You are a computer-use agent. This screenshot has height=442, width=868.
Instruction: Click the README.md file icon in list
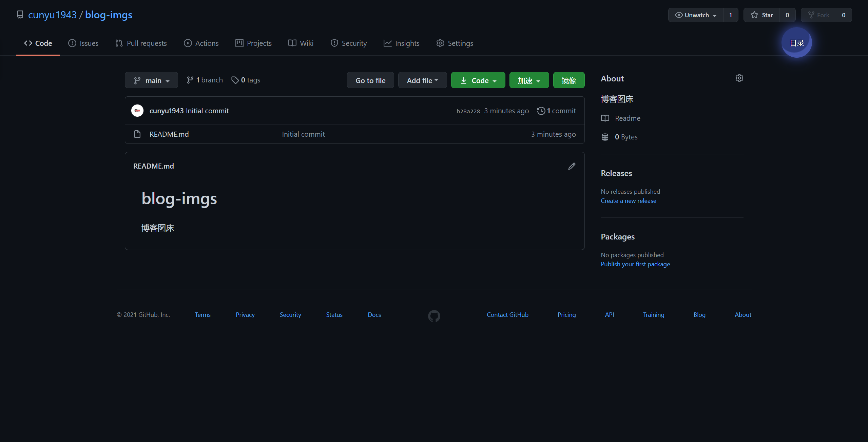(137, 134)
